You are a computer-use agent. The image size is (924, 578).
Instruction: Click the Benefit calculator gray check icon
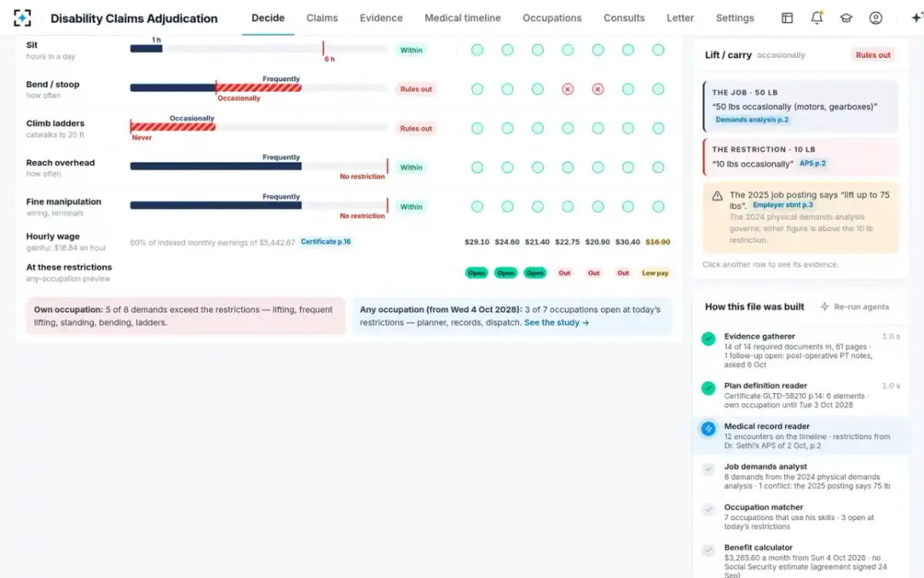click(x=708, y=549)
